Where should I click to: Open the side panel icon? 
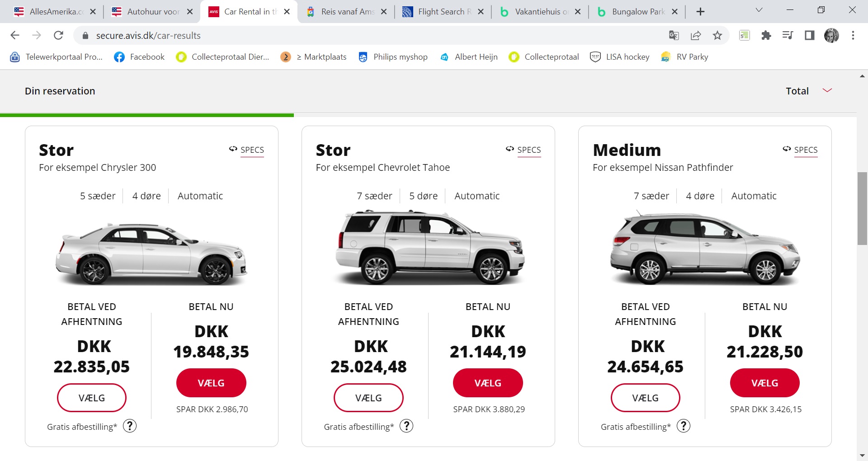809,35
